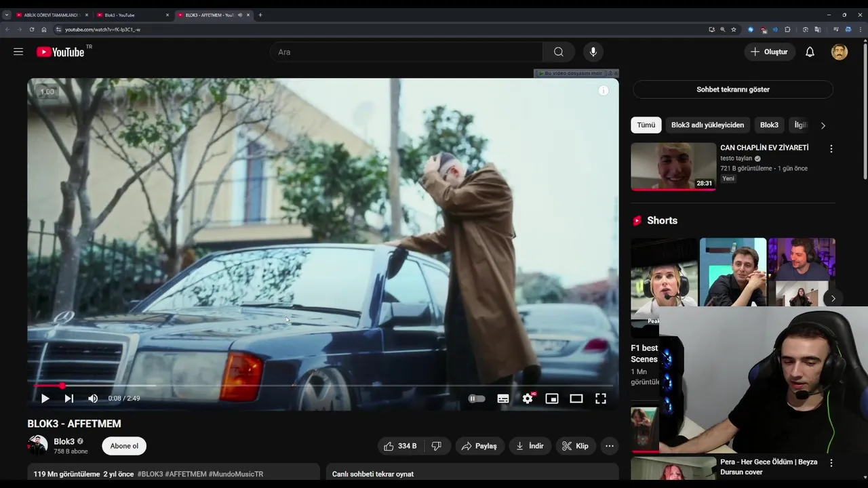
Task: Toggle the autoplay switch in the player
Action: pos(477,399)
